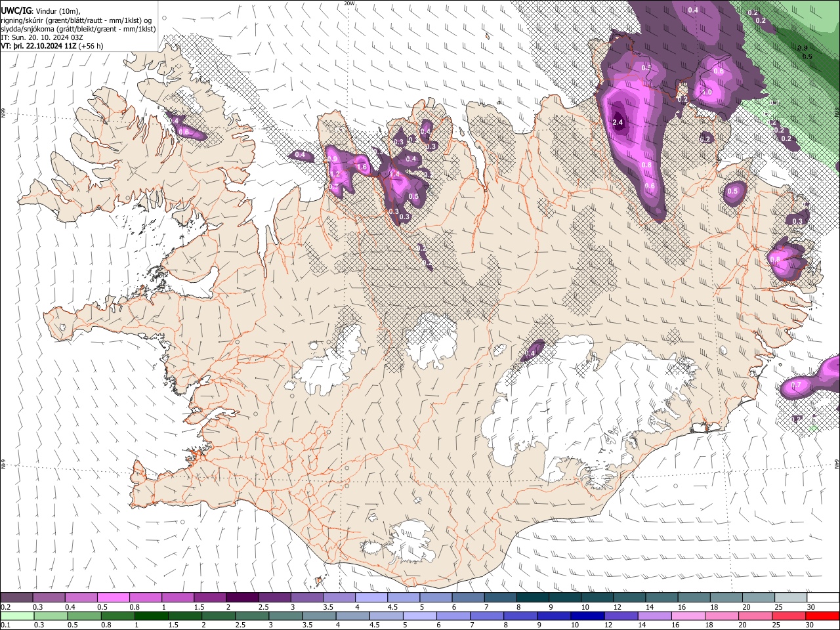Click the red lower legend swatch after 30
840x630 pixels.
point(823,616)
